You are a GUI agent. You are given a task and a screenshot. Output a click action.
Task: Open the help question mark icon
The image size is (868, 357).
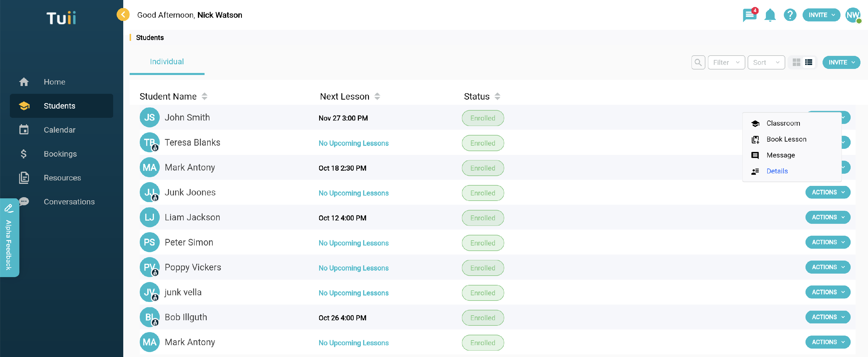click(790, 15)
